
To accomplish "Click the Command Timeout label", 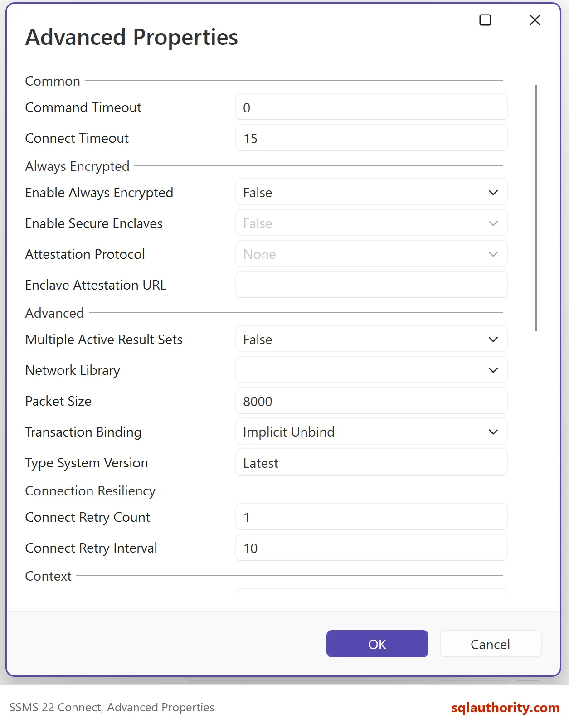I will coord(83,107).
